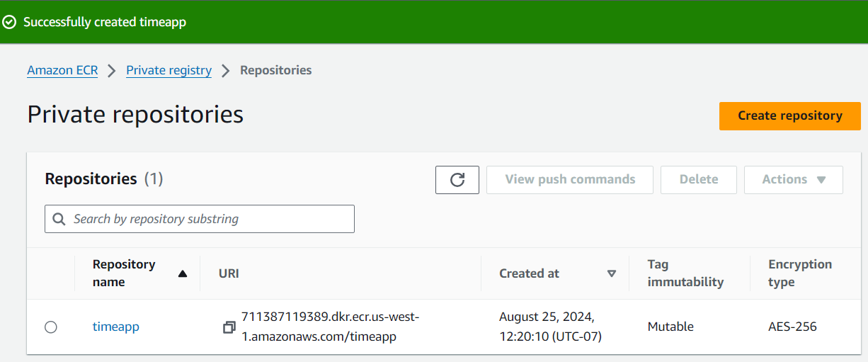The height and width of the screenshot is (362, 868).
Task: Click the refresh repositories icon button
Action: (x=457, y=180)
